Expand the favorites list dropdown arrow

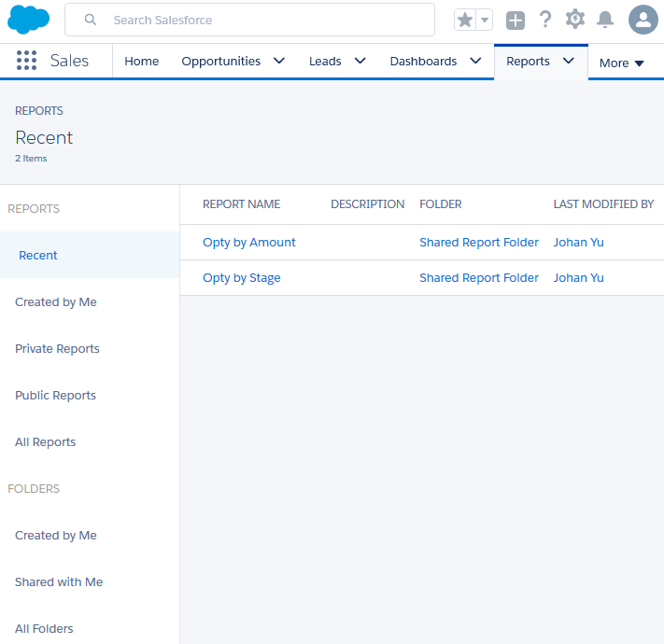[x=485, y=20]
